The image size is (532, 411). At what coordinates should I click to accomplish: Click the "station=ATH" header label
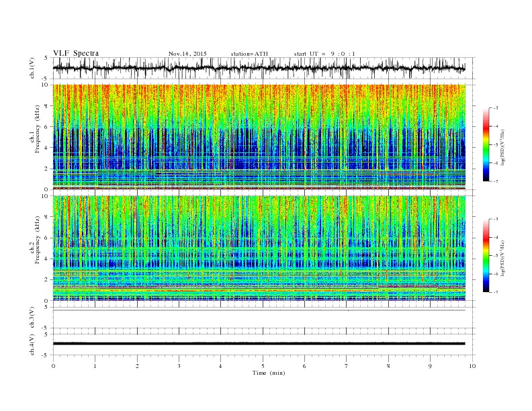click(x=249, y=54)
